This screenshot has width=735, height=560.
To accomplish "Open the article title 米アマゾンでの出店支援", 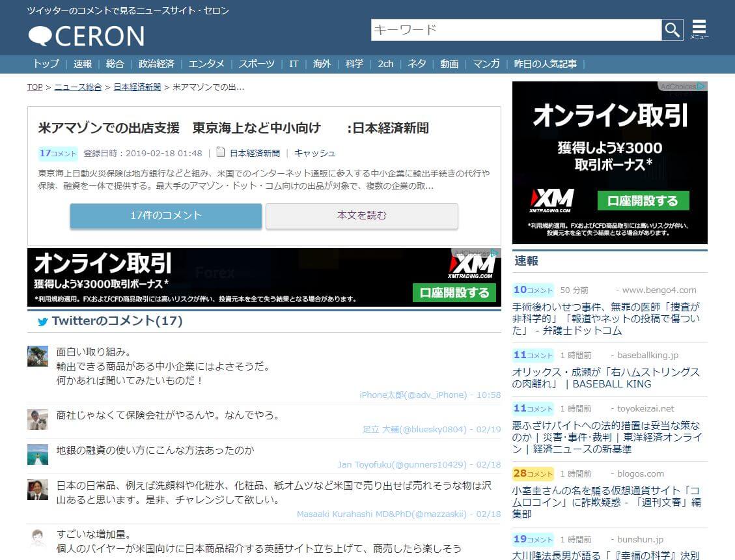I will click(234, 128).
